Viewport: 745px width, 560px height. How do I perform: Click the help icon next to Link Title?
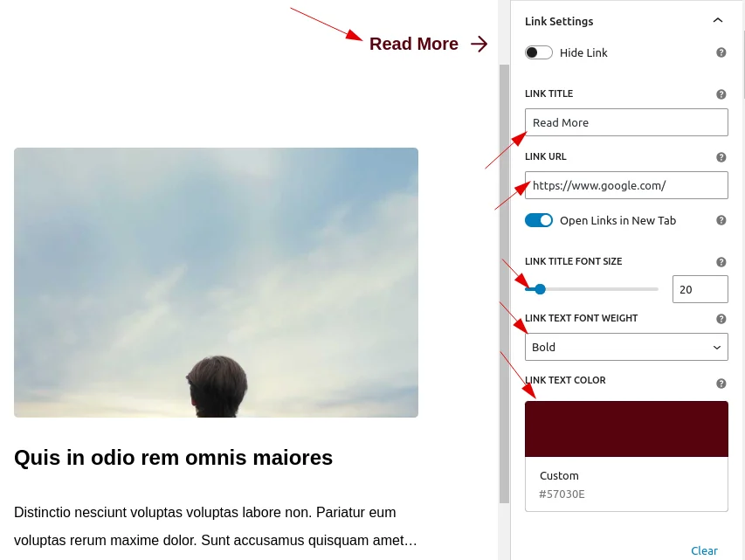[x=721, y=93]
